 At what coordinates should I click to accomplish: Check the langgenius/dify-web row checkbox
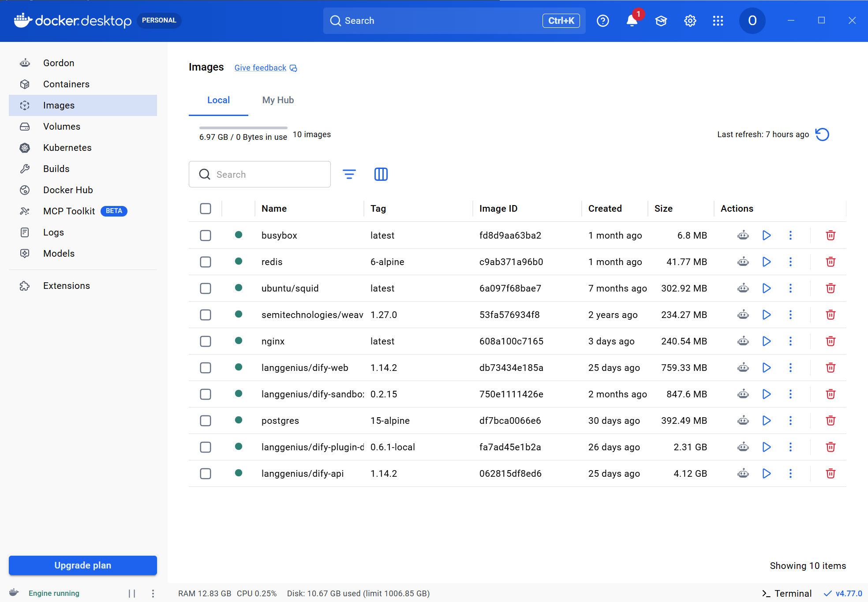pos(206,367)
